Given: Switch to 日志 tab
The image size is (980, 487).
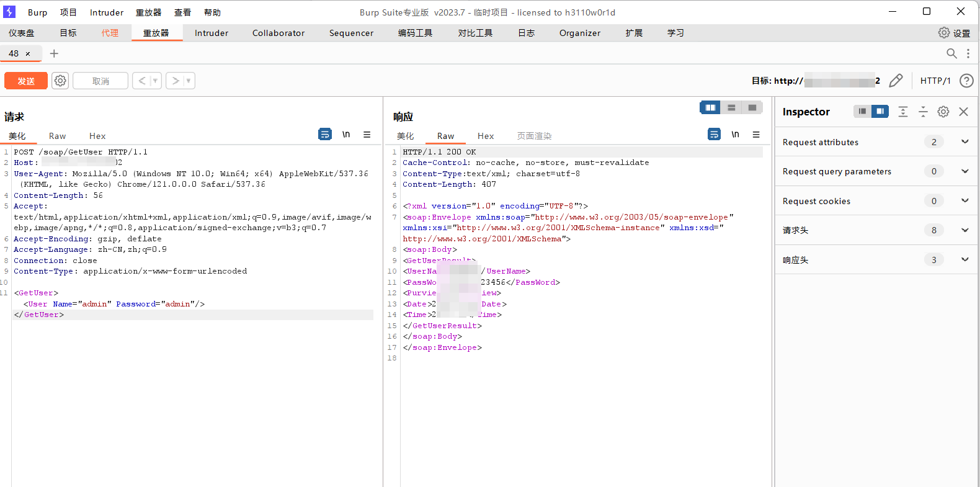Looking at the screenshot, I should point(526,33).
